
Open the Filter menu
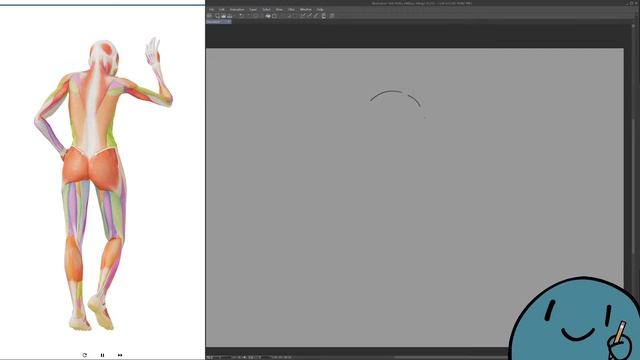click(x=291, y=9)
